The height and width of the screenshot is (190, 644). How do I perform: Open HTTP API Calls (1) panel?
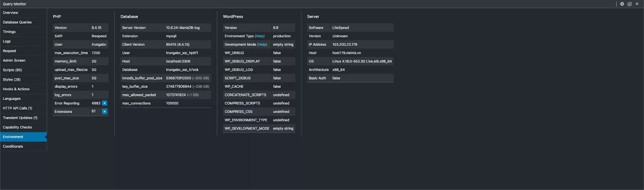tap(23, 108)
